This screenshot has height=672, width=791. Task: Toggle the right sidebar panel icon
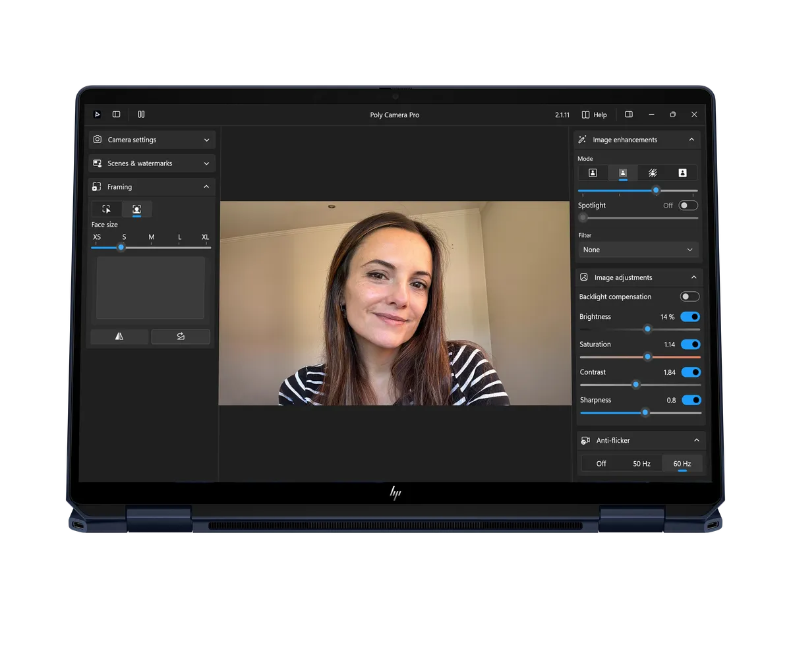[x=629, y=115]
